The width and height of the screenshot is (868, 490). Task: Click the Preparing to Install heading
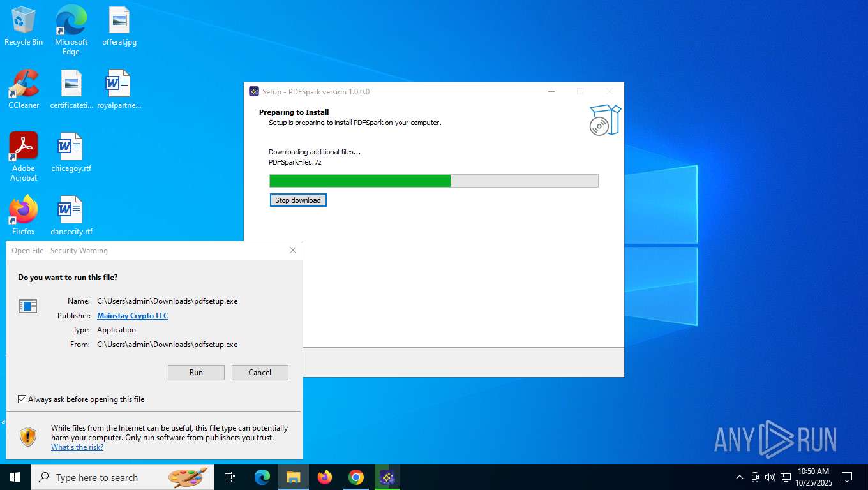(294, 112)
